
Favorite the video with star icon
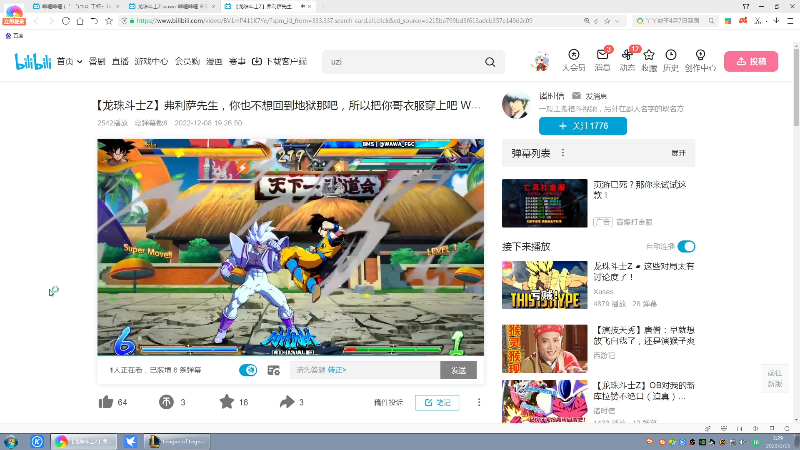pos(227,402)
